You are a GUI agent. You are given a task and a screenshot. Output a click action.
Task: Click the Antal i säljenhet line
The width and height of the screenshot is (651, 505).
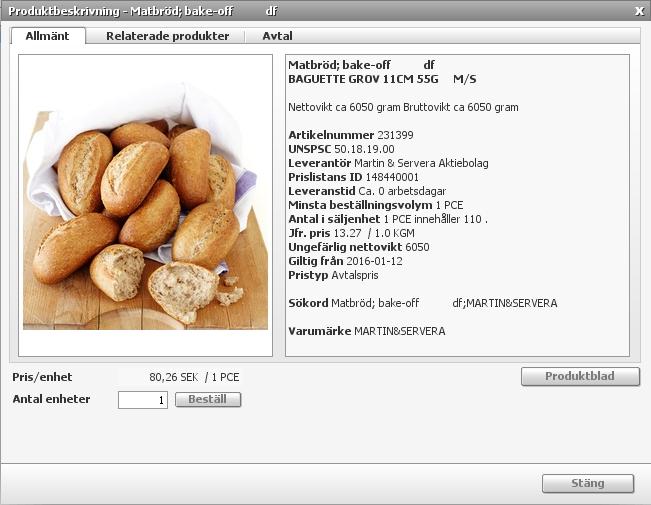(388, 219)
